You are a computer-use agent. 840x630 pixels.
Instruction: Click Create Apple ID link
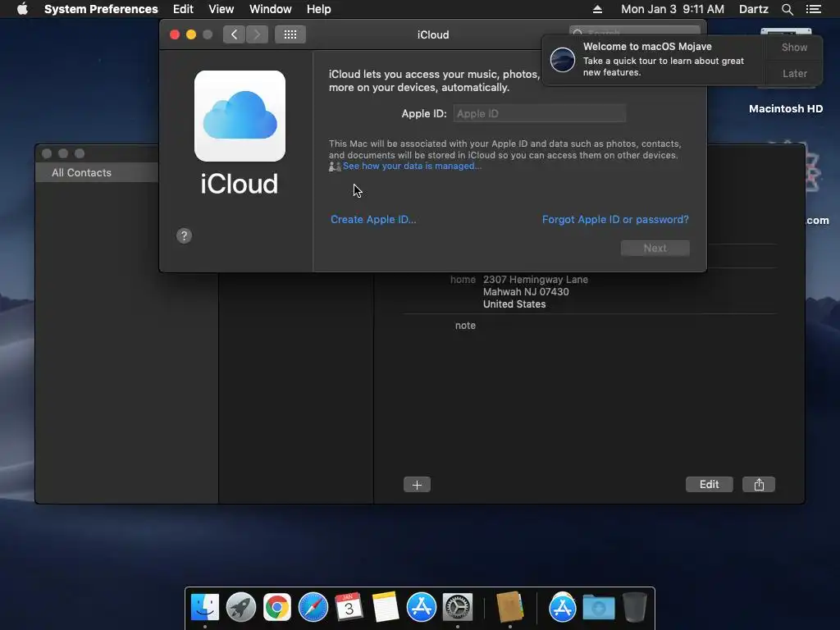[x=373, y=219]
